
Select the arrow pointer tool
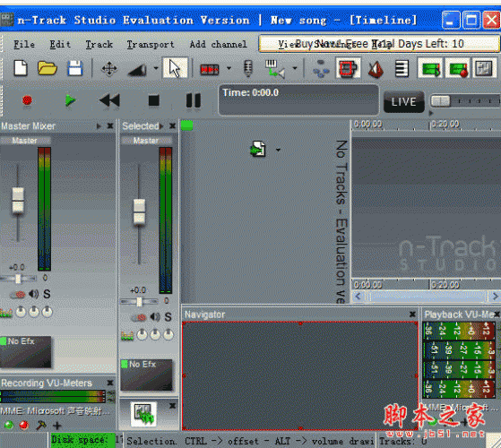point(175,68)
